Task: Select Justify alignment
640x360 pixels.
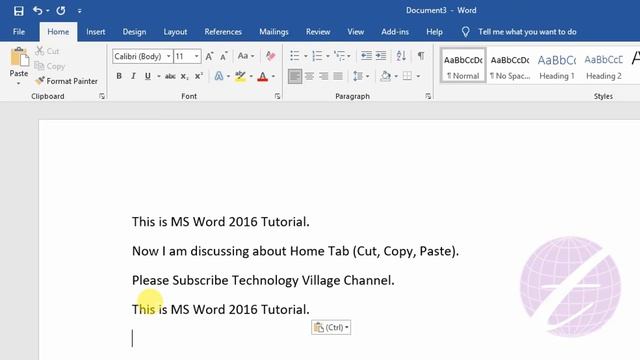Action: click(x=338, y=76)
